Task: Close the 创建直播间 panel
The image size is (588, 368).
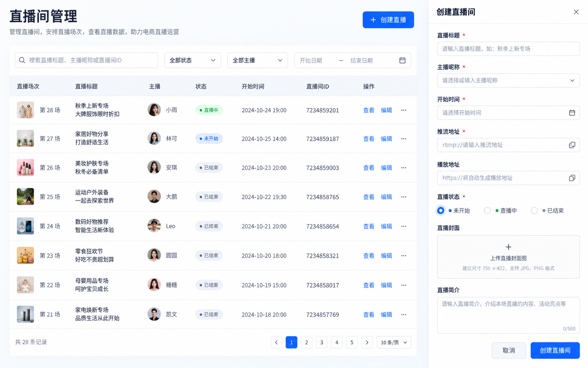Action: pyautogui.click(x=576, y=12)
